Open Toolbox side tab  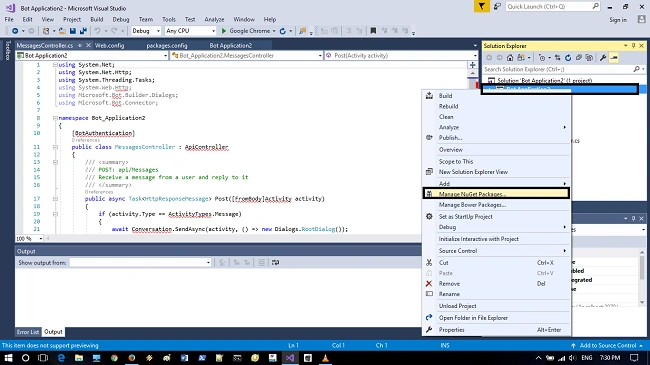[x=7, y=51]
